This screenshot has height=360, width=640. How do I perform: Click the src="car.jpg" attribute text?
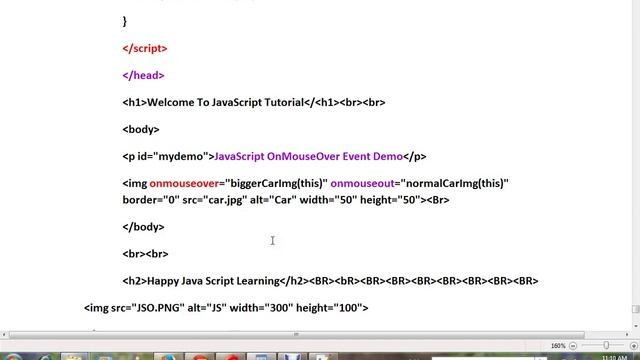point(215,200)
